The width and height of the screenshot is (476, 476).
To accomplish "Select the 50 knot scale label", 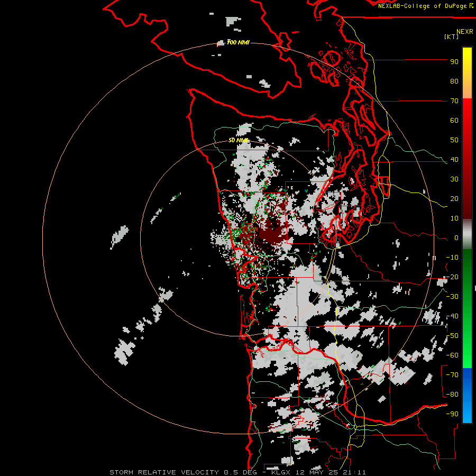I will point(454,140).
